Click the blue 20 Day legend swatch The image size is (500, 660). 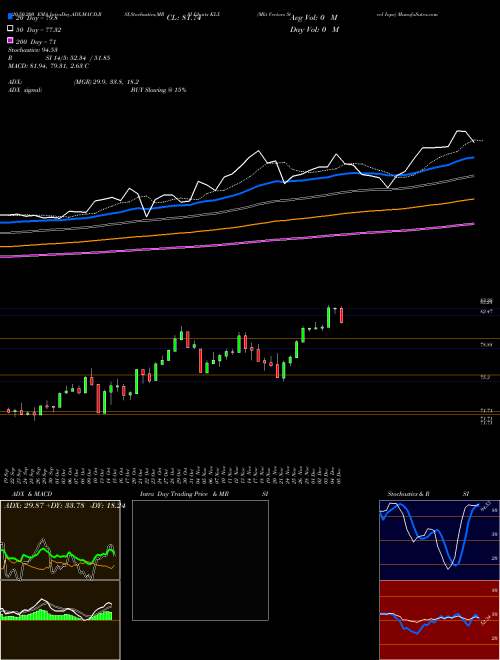coord(10,17)
